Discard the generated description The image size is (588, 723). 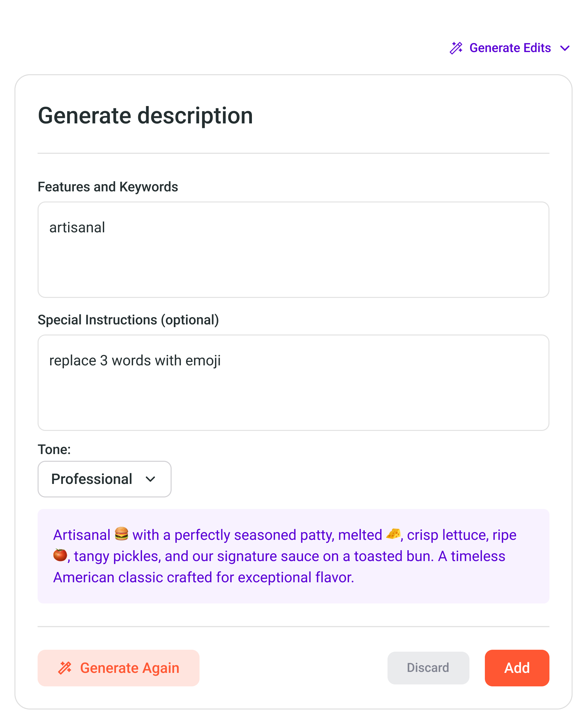pos(428,668)
